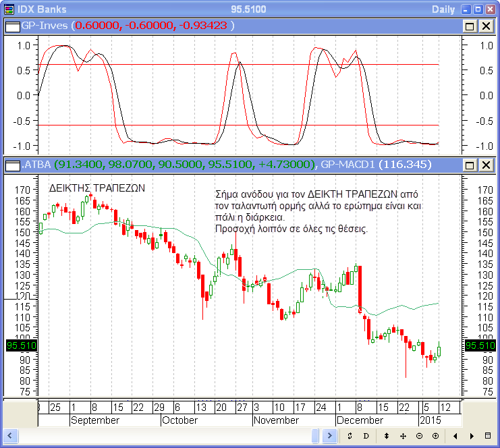Click the zoom out minus circle icon
Image resolution: width=500 pixels, height=448 pixels.
point(419,436)
